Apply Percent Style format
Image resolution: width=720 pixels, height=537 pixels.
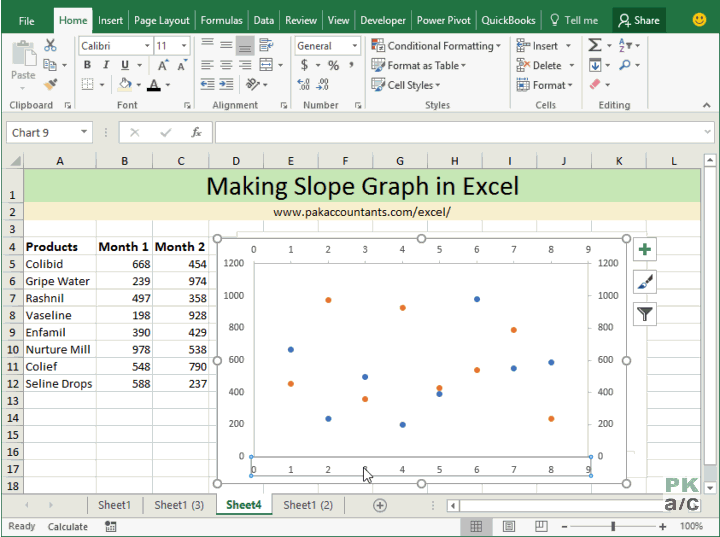click(x=333, y=65)
